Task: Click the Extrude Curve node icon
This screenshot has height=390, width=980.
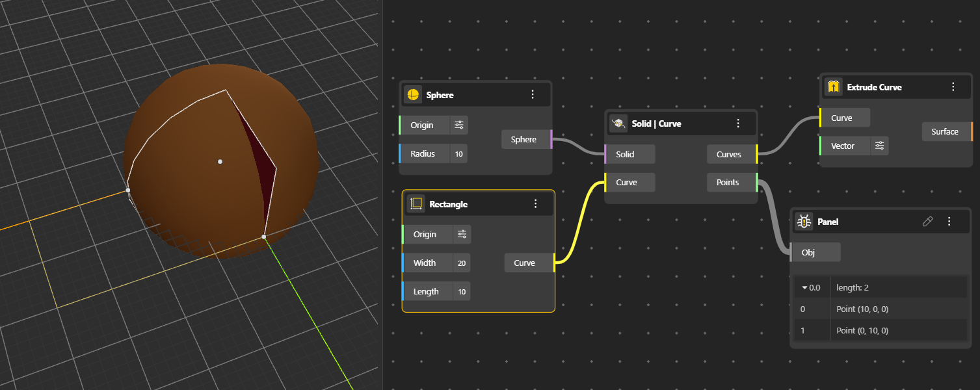Action: pos(833,87)
